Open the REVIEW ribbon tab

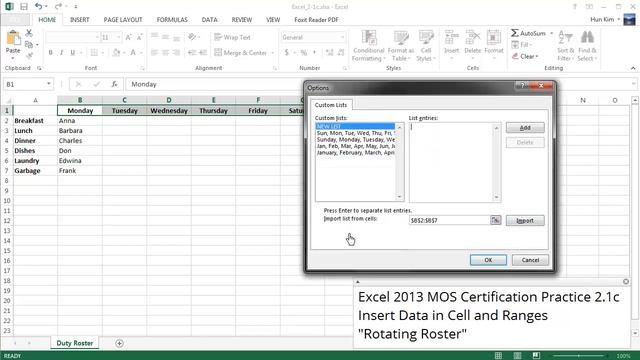(242, 20)
